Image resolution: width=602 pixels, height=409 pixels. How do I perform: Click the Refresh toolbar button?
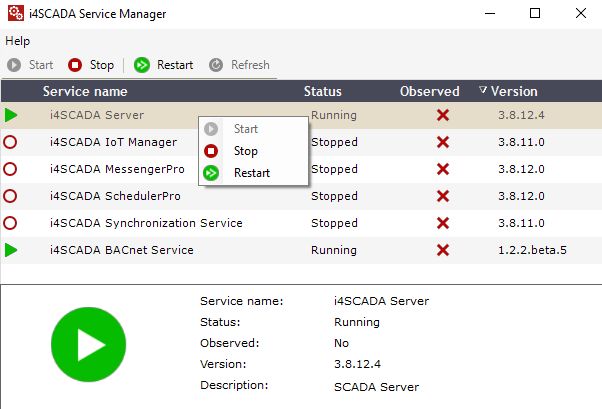pyautogui.click(x=239, y=65)
